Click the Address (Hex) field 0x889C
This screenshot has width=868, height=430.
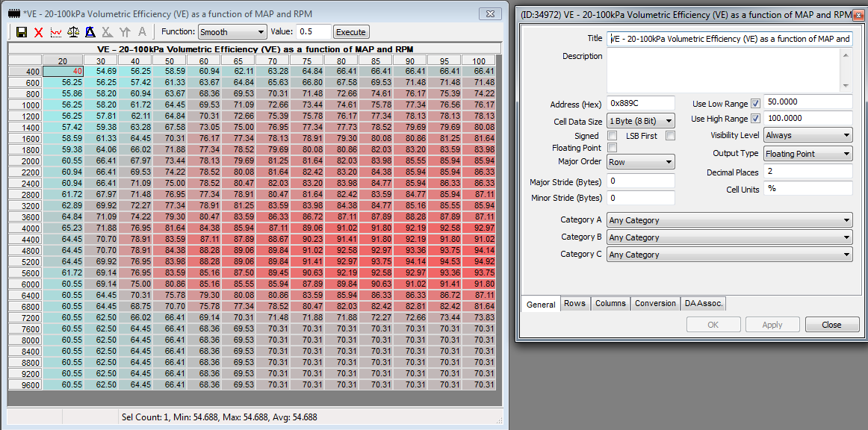(x=640, y=103)
